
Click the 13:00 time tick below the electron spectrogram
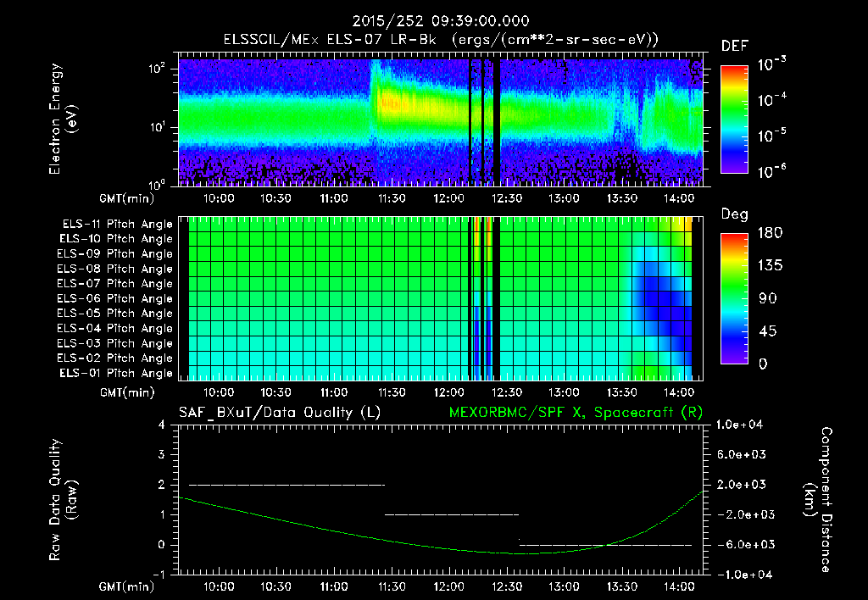(x=564, y=198)
